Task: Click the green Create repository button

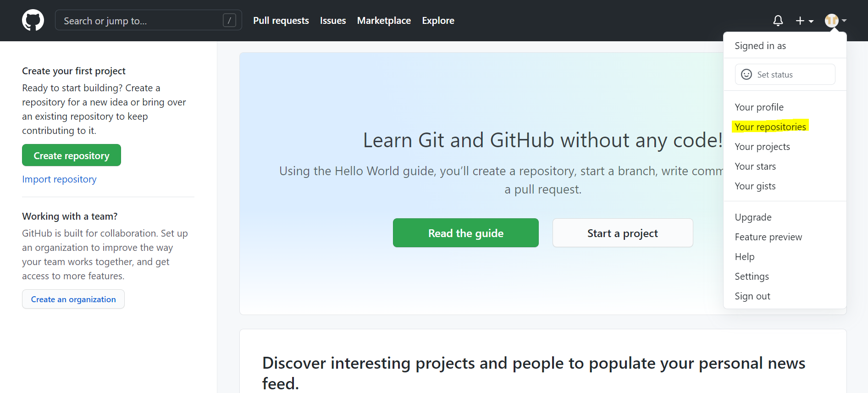Action: click(x=72, y=155)
